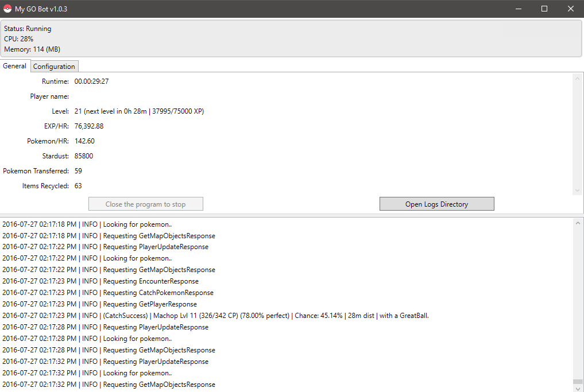Minimize the My GO Bot window
584x392 pixels.
(518, 9)
